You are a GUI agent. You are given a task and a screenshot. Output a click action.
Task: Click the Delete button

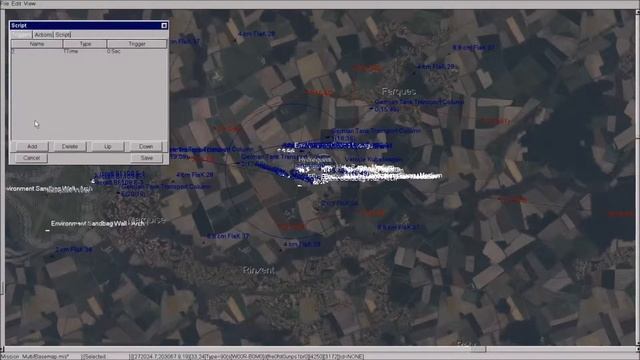(70, 146)
